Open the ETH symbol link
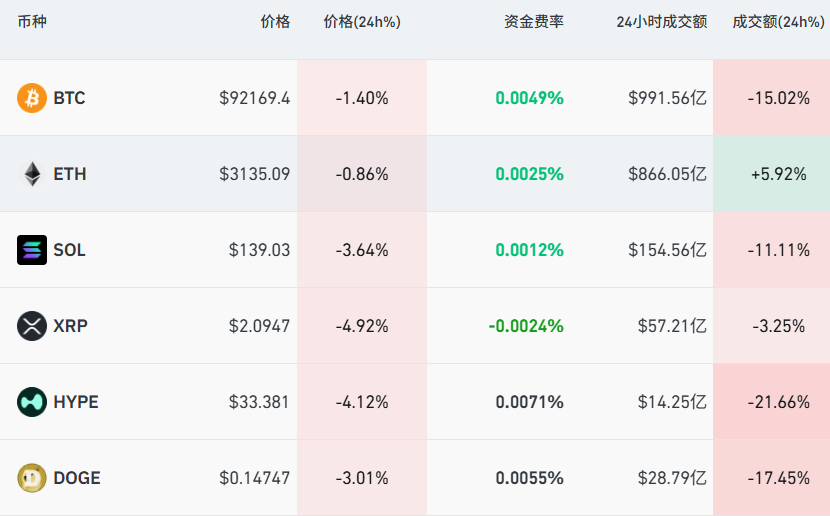The width and height of the screenshot is (830, 516). point(70,174)
